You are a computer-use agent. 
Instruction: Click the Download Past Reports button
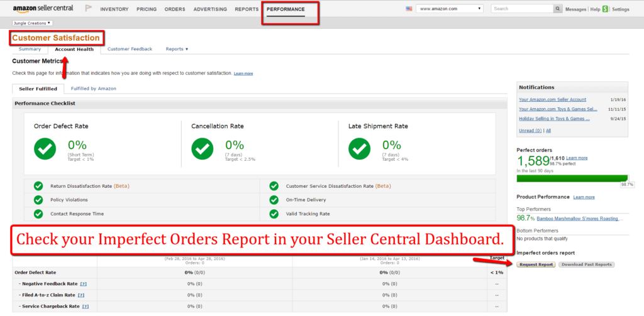586,264
